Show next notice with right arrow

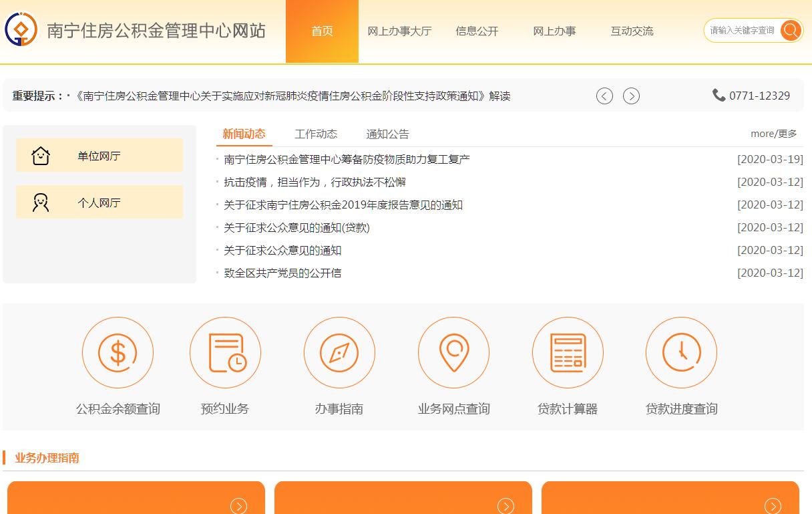pos(631,96)
